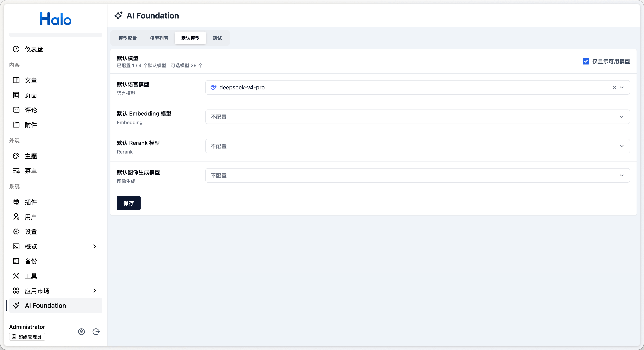Click the 备份 backup icon
Screen dimensions: 644x350
click(x=16, y=261)
